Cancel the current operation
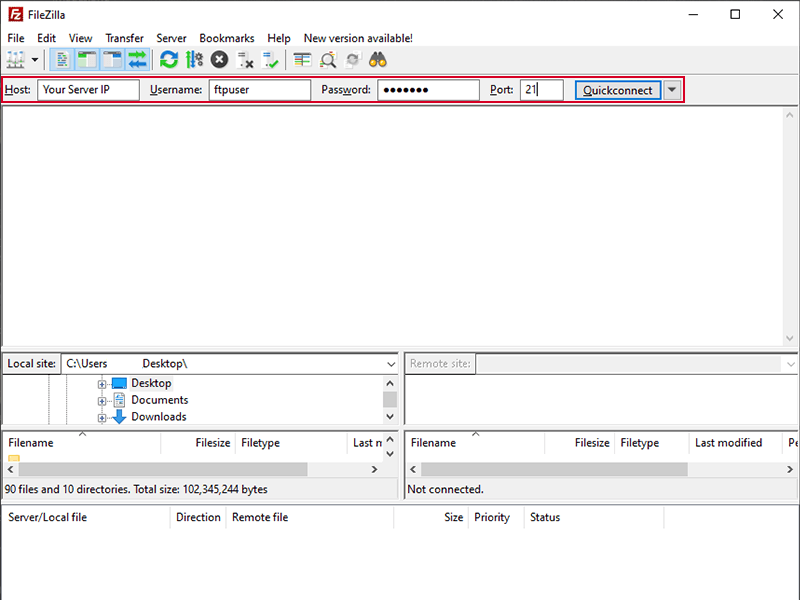The height and width of the screenshot is (600, 800). [x=219, y=60]
